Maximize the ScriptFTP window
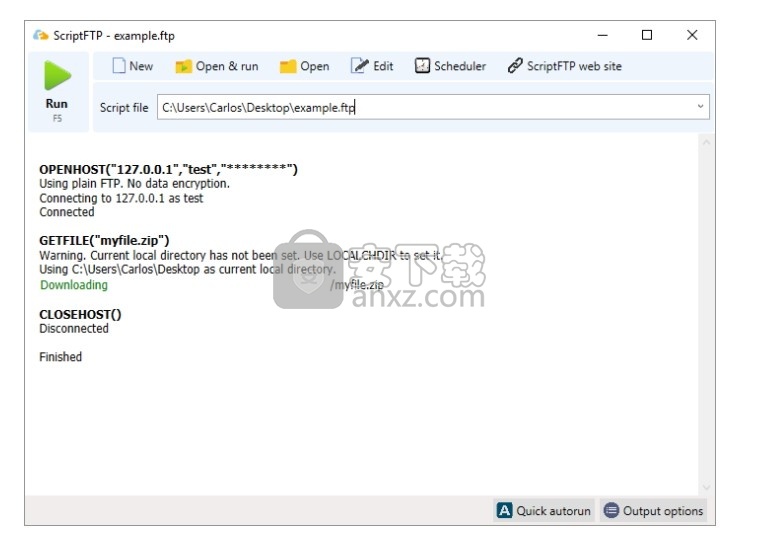The image size is (762, 542). (647, 35)
